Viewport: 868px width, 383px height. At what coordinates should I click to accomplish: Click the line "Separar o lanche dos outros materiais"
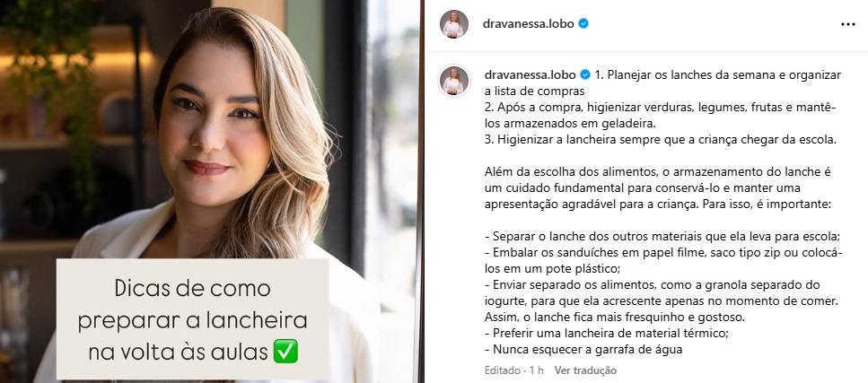click(x=662, y=236)
